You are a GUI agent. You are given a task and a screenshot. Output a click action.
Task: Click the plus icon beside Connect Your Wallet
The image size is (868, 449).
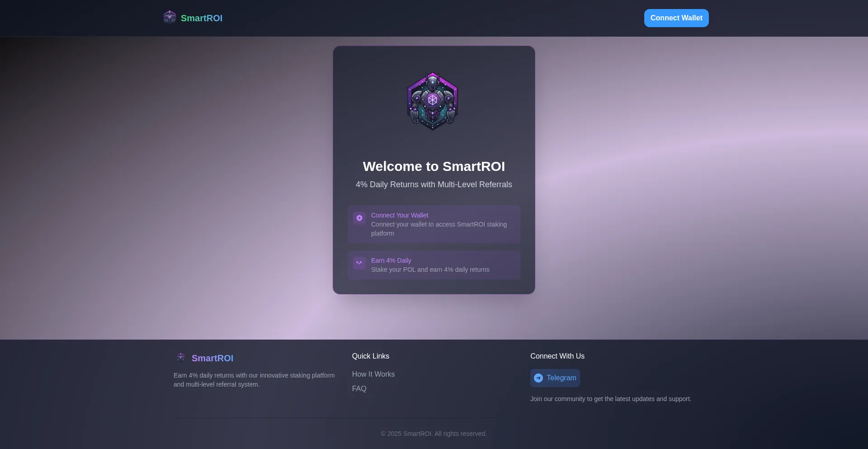click(359, 218)
